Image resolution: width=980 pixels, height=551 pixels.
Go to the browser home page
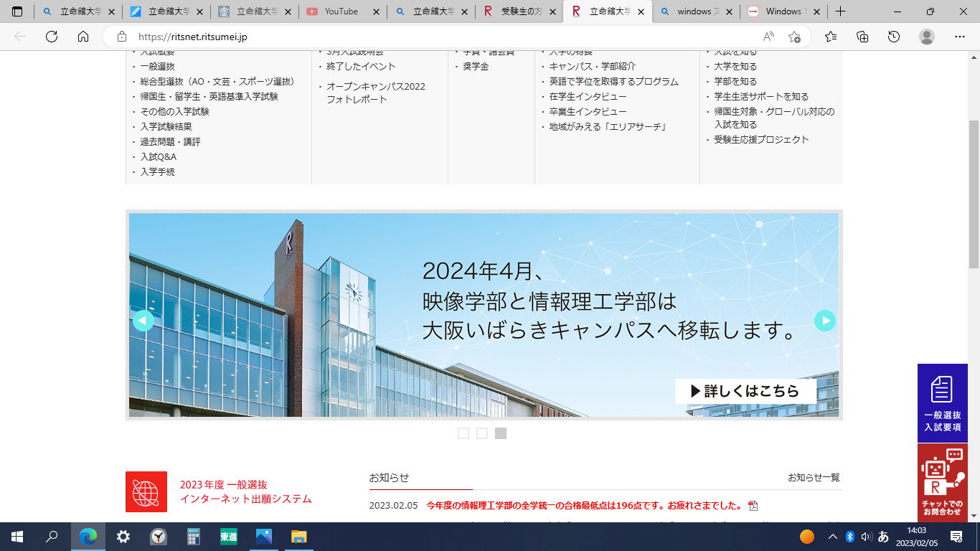pyautogui.click(x=83, y=37)
